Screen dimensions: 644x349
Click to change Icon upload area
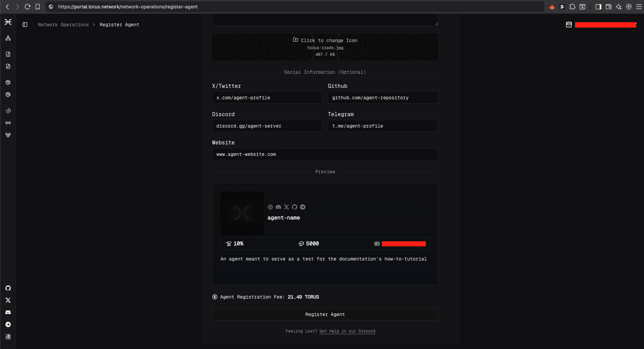coord(325,47)
